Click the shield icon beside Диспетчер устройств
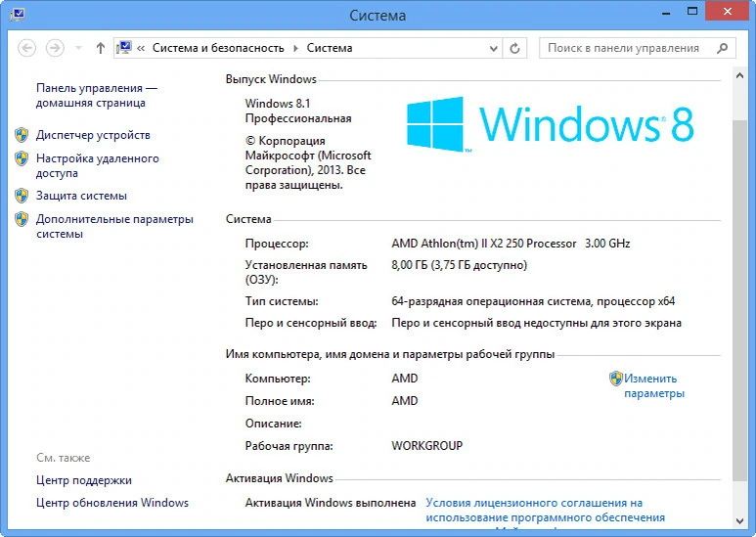The height and width of the screenshot is (537, 756). point(22,135)
